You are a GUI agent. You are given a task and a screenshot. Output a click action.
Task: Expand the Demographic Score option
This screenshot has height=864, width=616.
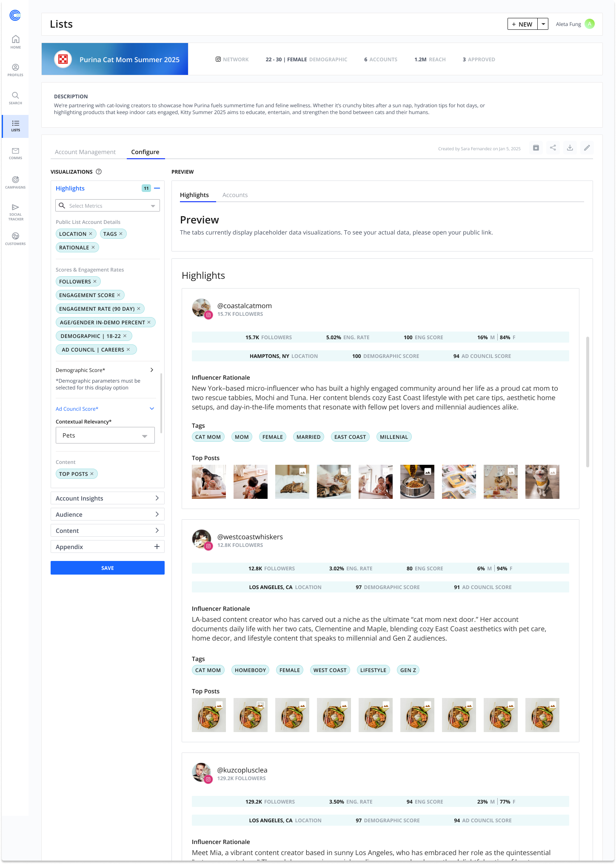tap(152, 370)
